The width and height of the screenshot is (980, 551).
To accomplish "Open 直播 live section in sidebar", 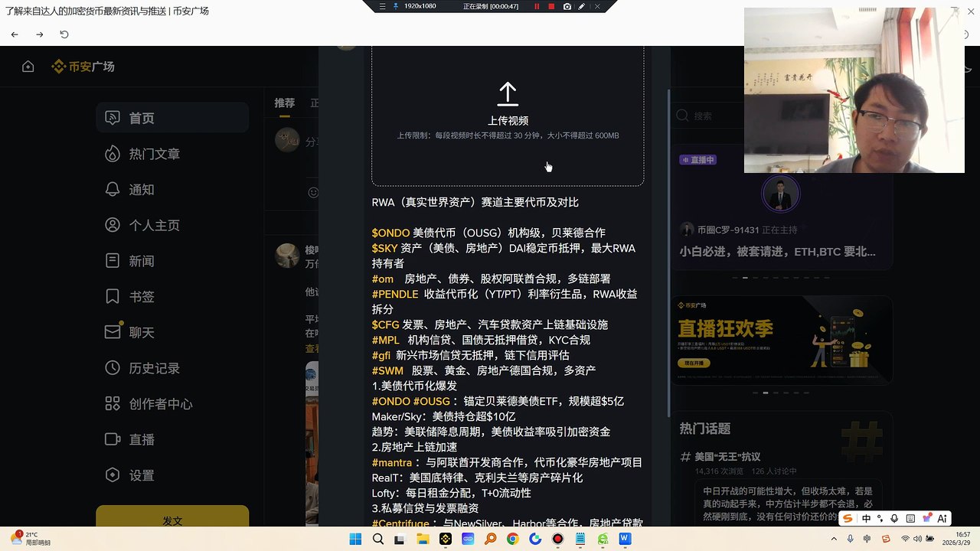I will [x=172, y=439].
